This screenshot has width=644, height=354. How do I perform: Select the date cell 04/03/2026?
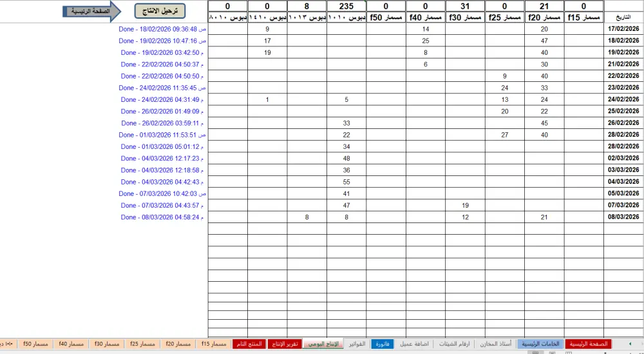coord(623,181)
